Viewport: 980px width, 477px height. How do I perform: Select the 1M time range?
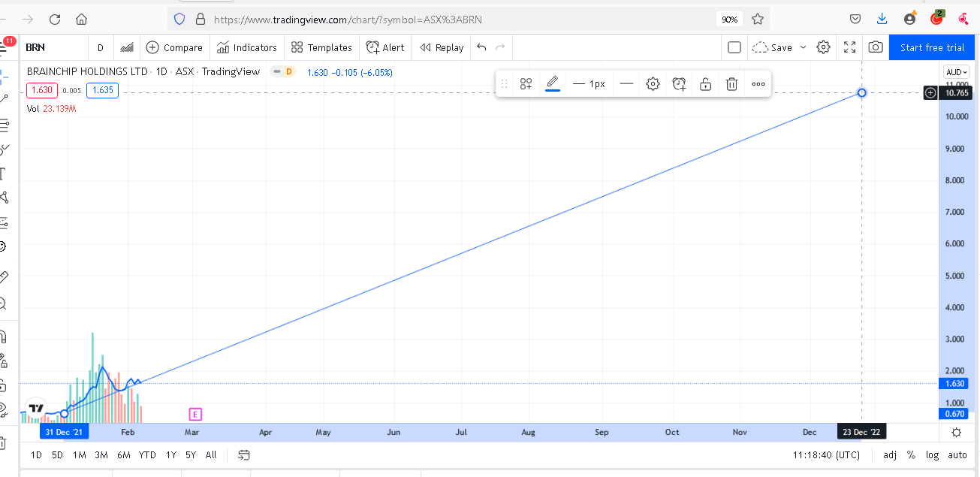pyautogui.click(x=79, y=454)
